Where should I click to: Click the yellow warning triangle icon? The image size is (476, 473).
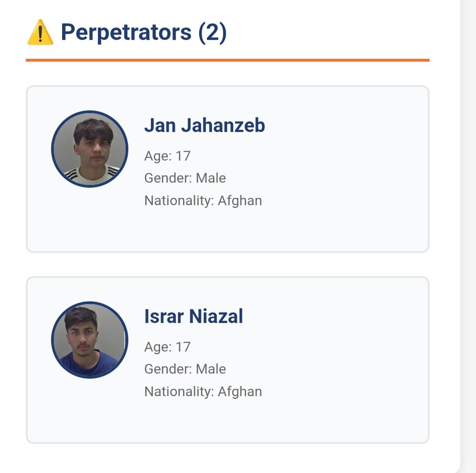tap(40, 34)
